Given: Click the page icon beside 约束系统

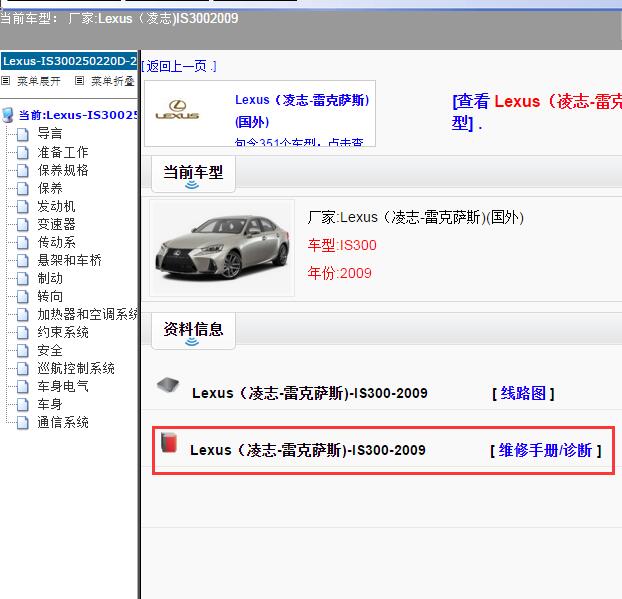Looking at the screenshot, I should (x=23, y=332).
